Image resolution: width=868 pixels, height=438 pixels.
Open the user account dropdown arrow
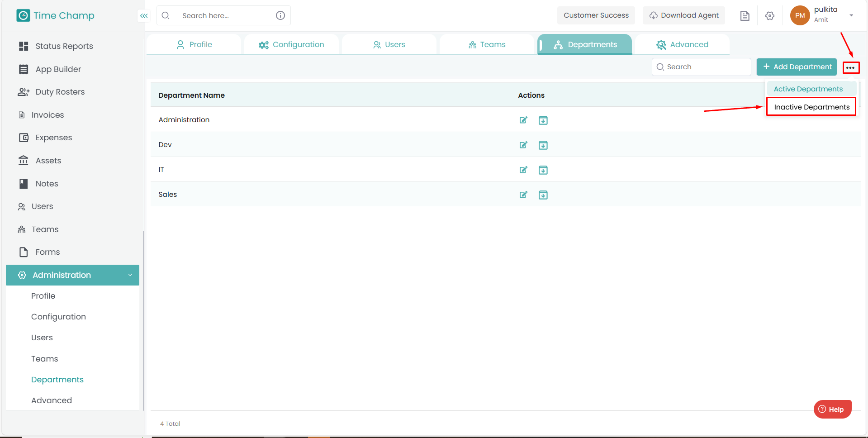851,15
